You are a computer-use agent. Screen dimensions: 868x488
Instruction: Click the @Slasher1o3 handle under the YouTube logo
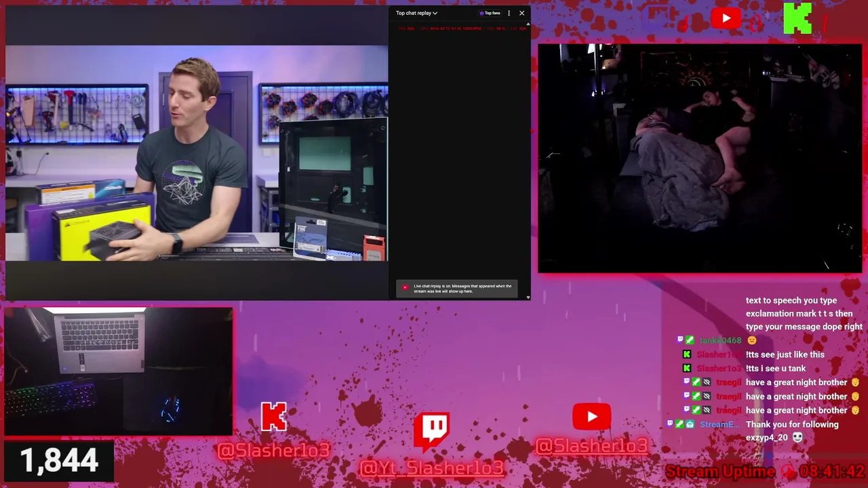(591, 445)
